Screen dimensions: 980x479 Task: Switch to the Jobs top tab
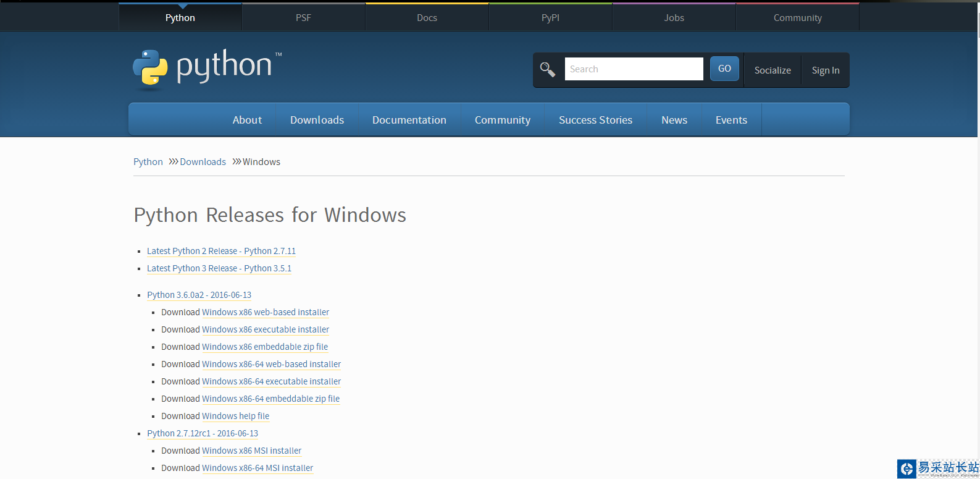pos(674,17)
